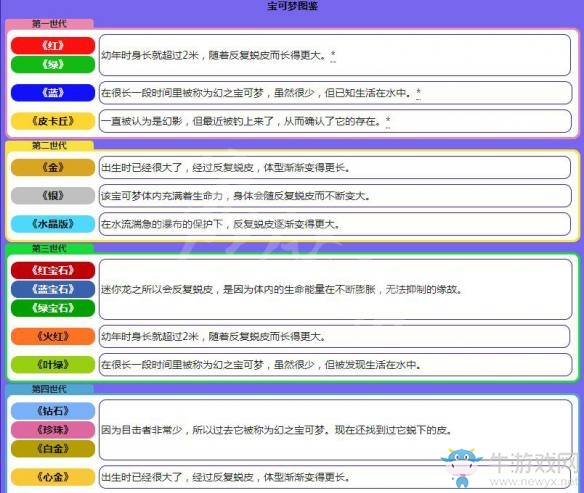Click the 《火红》 FireRed version label

(x=53, y=336)
